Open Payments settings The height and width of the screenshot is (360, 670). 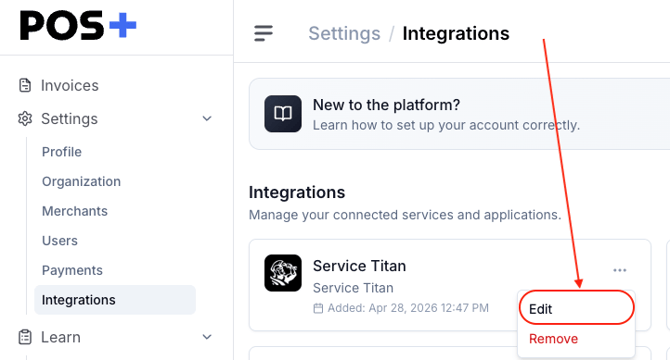point(72,270)
